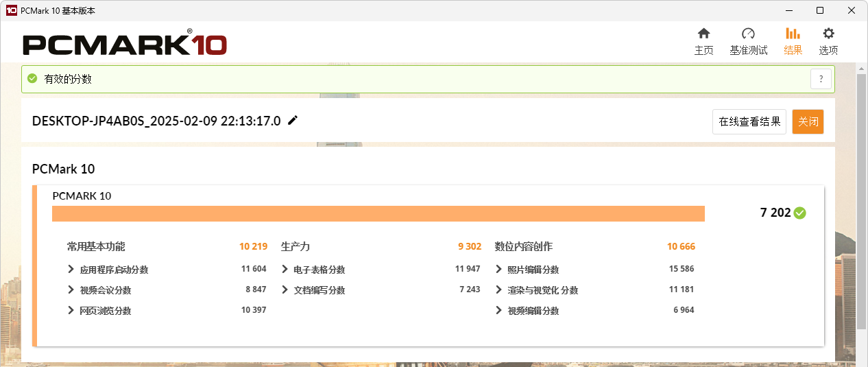
Task: Click the 有效的分数 message text
Action: tap(68, 79)
